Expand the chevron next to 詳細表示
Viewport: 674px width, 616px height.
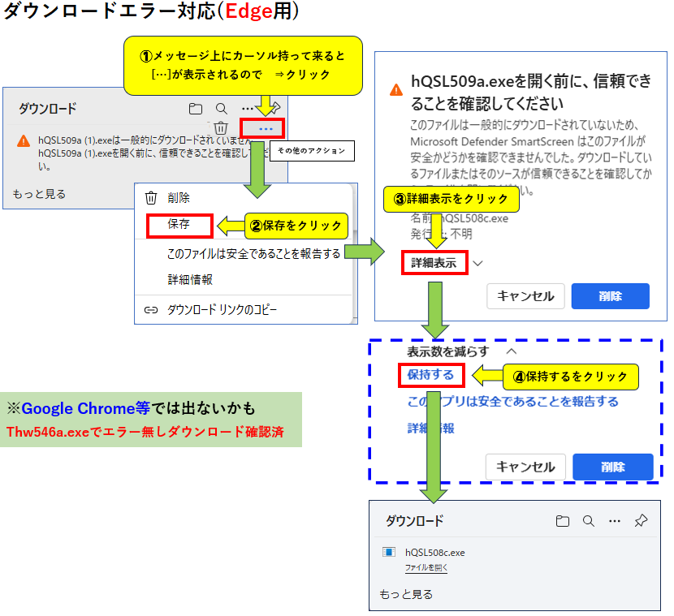(478, 263)
